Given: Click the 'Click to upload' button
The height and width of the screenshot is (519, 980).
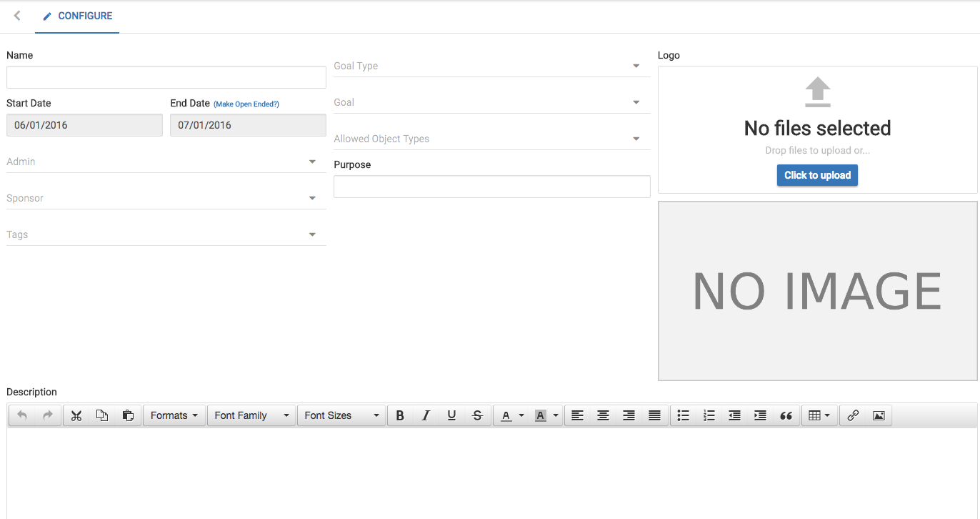Looking at the screenshot, I should (817, 175).
